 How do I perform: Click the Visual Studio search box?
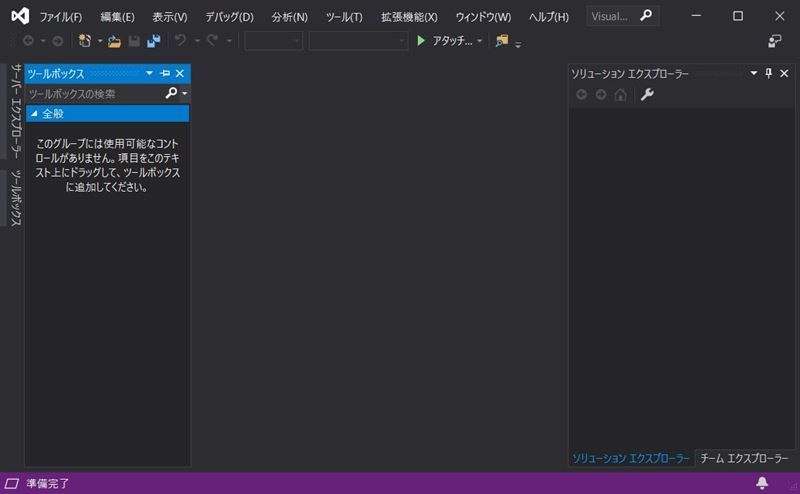tap(622, 16)
